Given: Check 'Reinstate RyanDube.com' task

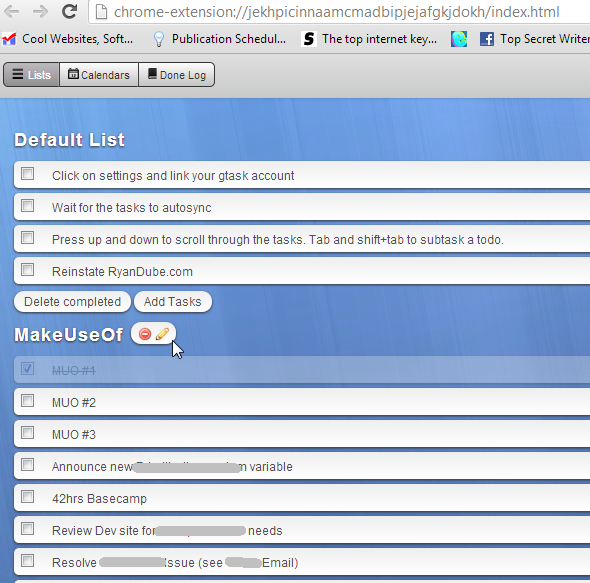Looking at the screenshot, I should click(27, 270).
